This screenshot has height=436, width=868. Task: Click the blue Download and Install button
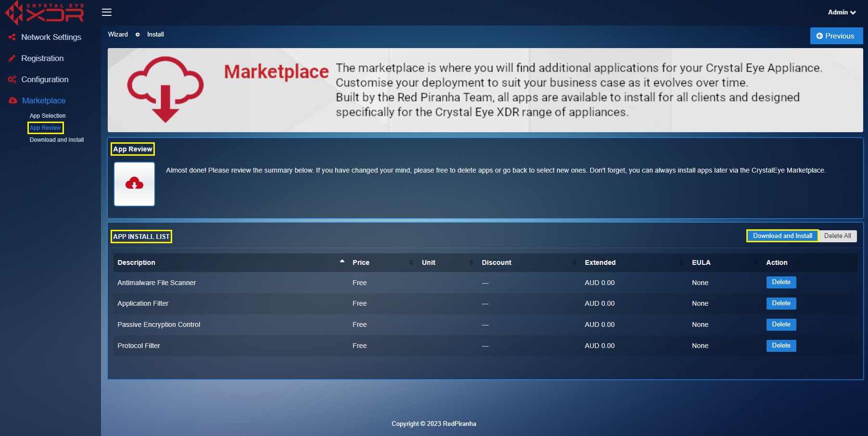point(782,236)
